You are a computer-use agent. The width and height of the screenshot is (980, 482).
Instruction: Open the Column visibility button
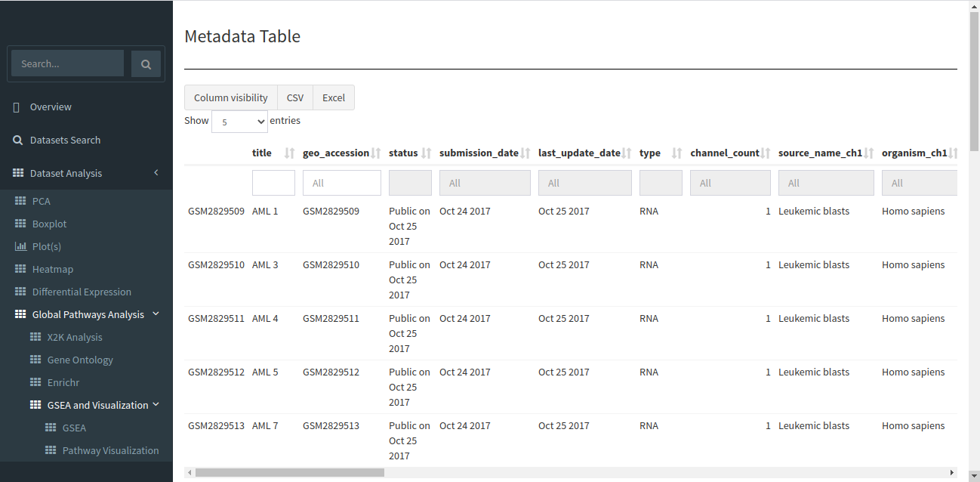tap(231, 97)
